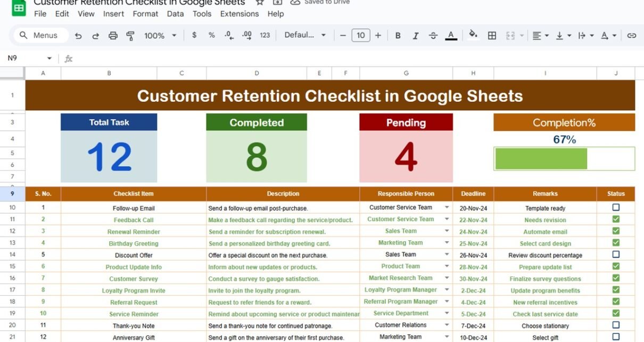Decrease font size with minus button
This screenshot has width=644, height=342.
(x=343, y=35)
